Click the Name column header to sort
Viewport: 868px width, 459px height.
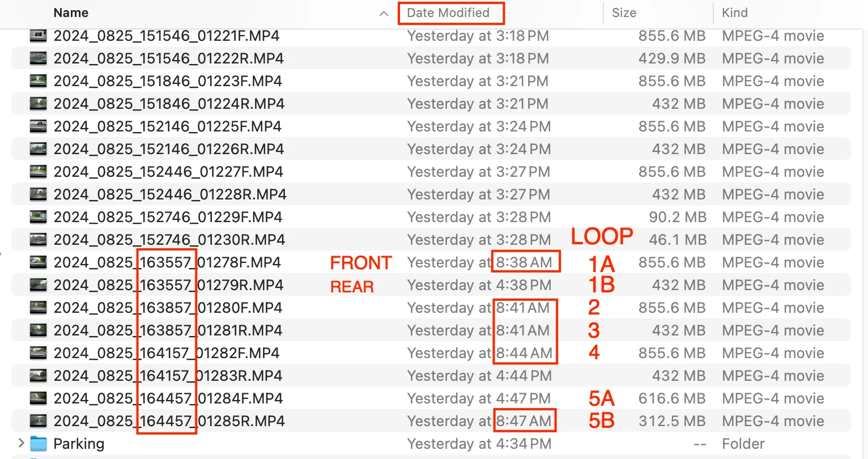[70, 13]
